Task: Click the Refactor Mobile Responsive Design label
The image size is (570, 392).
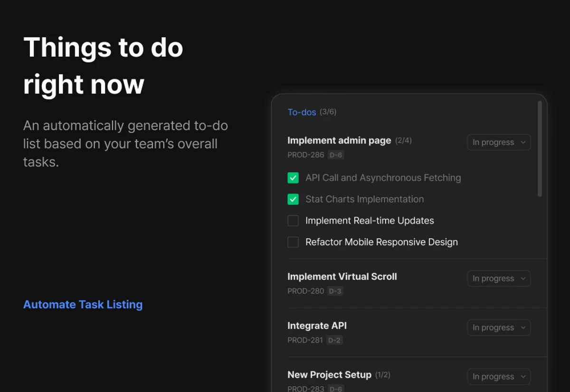Action: (381, 242)
